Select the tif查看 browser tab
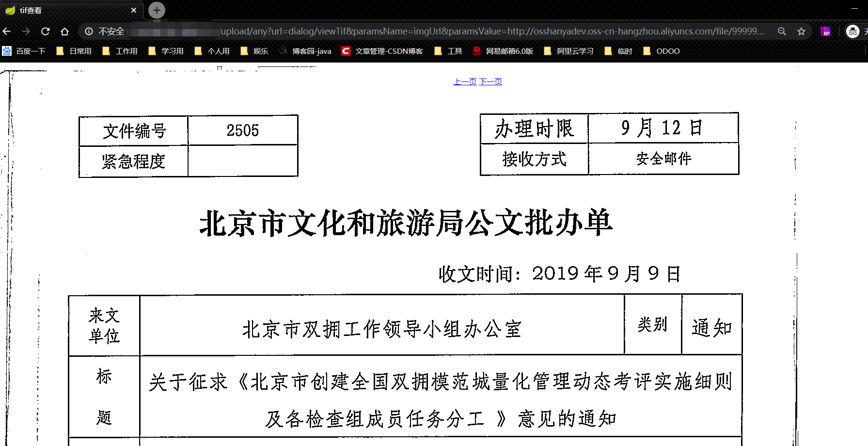Viewport: 868px width, 446px height. [x=32, y=10]
